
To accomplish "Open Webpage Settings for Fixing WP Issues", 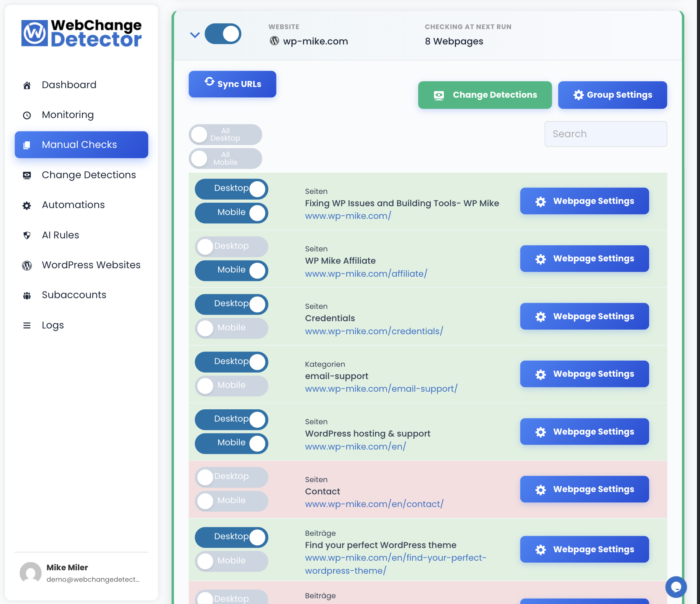I will pyautogui.click(x=584, y=201).
